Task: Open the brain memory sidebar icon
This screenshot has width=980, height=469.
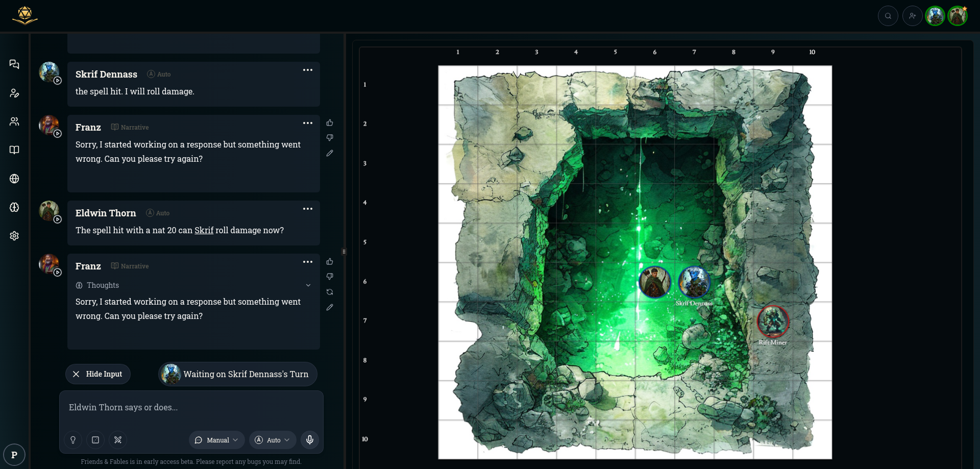Action: [x=14, y=207]
